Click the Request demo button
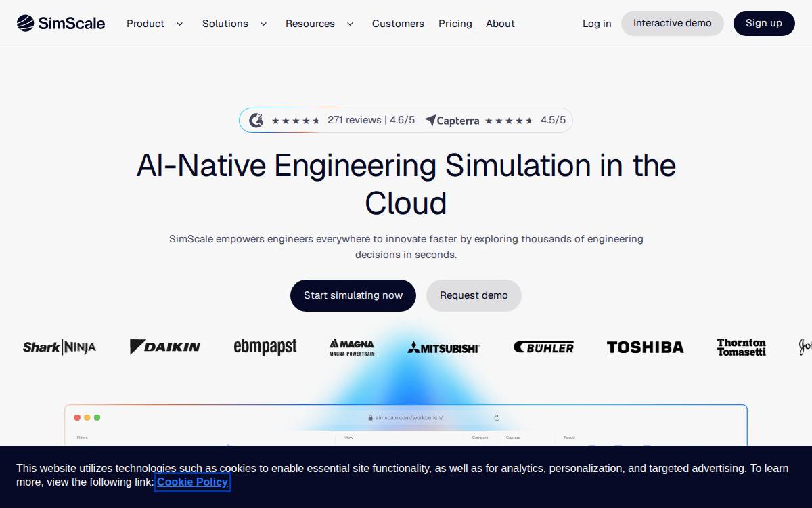 tap(474, 295)
